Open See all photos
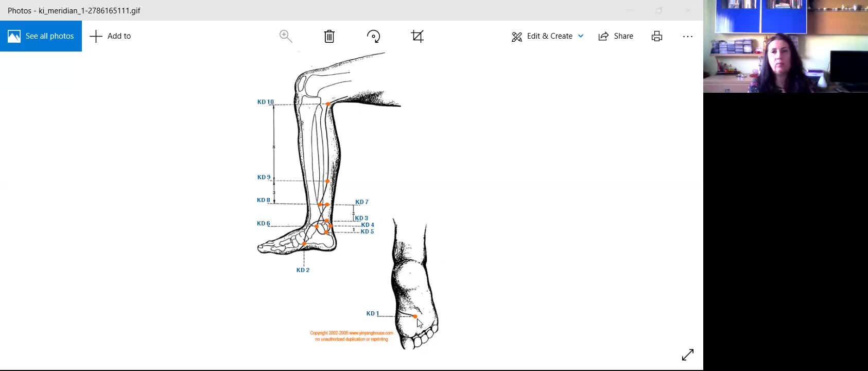Image resolution: width=868 pixels, height=371 pixels. click(41, 36)
